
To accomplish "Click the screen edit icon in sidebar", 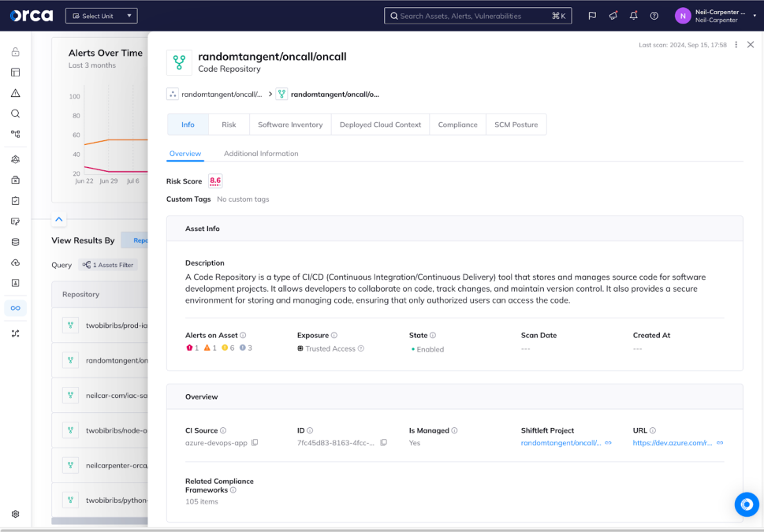I will pos(16,221).
